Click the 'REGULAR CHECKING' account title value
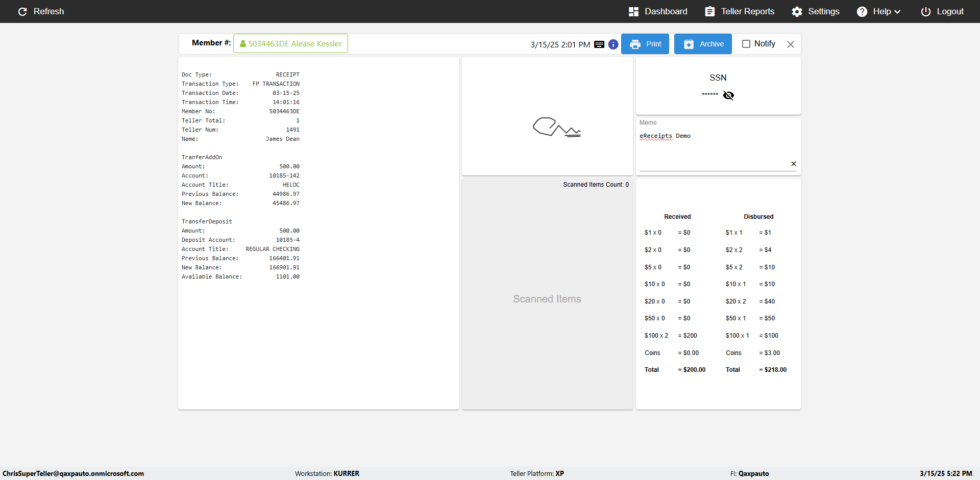Viewport: 980px width, 480px height. click(273, 249)
